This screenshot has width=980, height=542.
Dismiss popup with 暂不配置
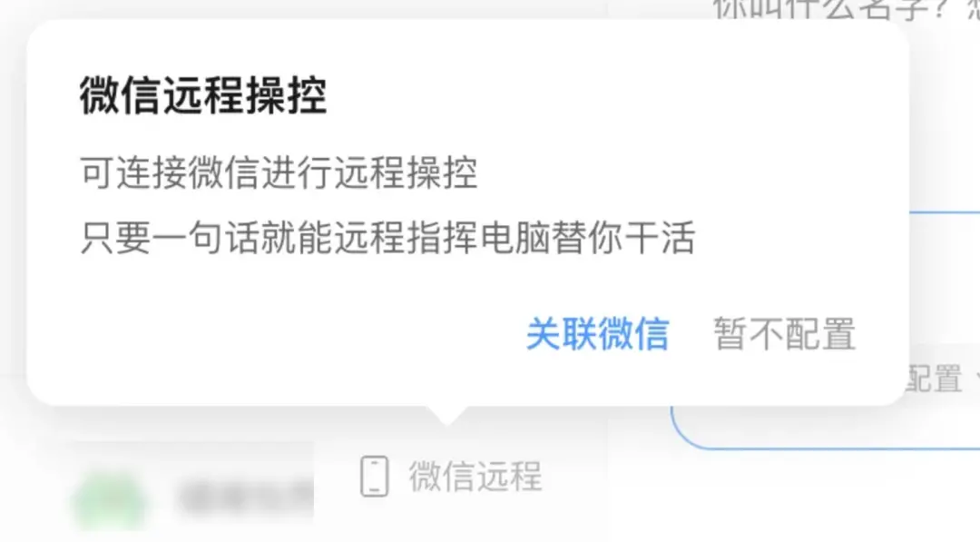[x=784, y=333]
